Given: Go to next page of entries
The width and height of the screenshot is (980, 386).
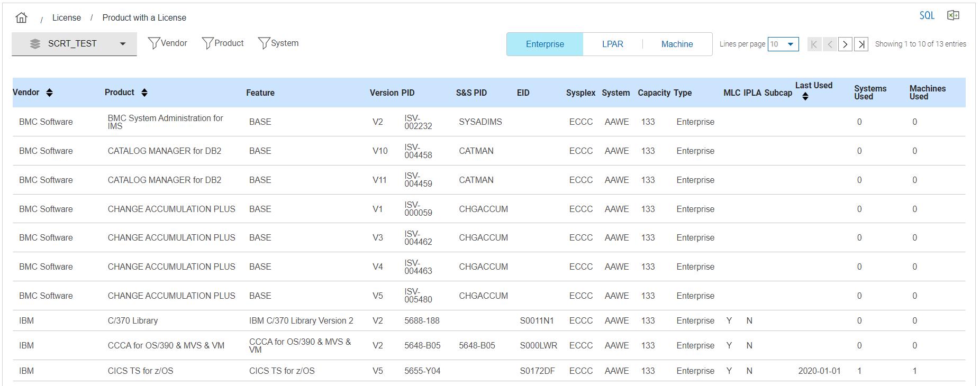Looking at the screenshot, I should tap(845, 44).
